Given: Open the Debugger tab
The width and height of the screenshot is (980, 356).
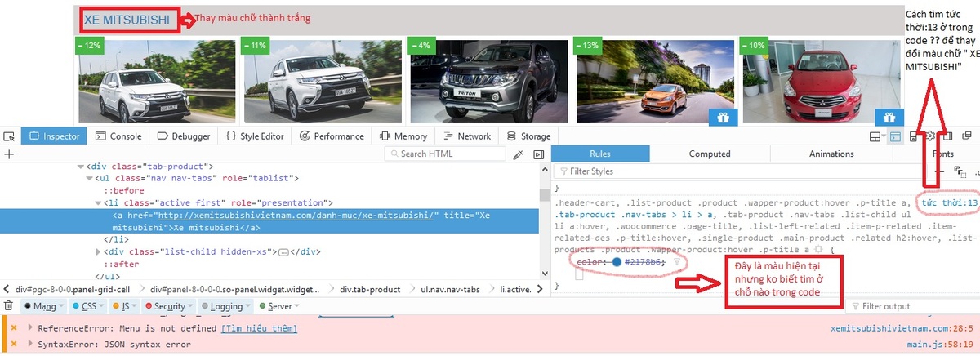Looking at the screenshot, I should coord(184,136).
